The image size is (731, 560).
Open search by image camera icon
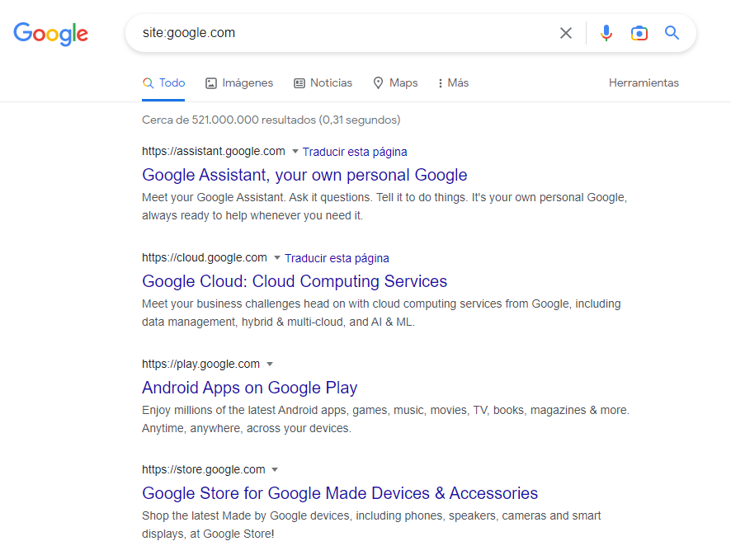point(639,33)
